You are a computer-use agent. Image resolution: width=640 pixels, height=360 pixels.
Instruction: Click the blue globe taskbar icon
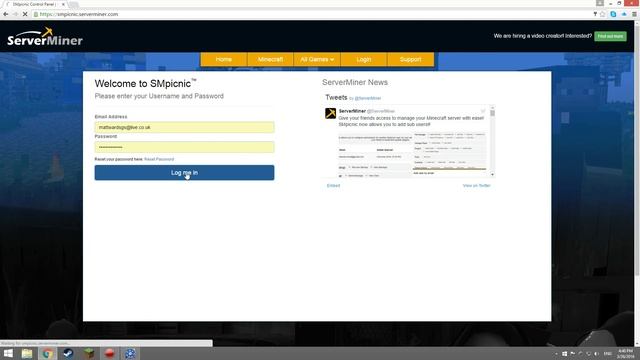(130, 353)
